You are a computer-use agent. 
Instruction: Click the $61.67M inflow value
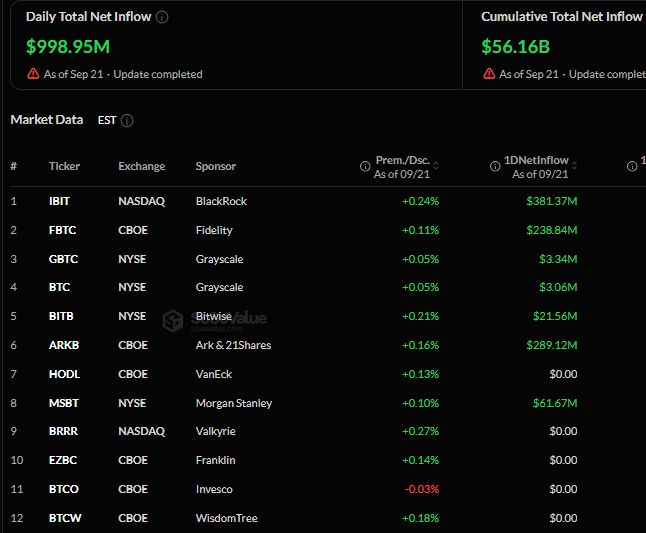555,403
